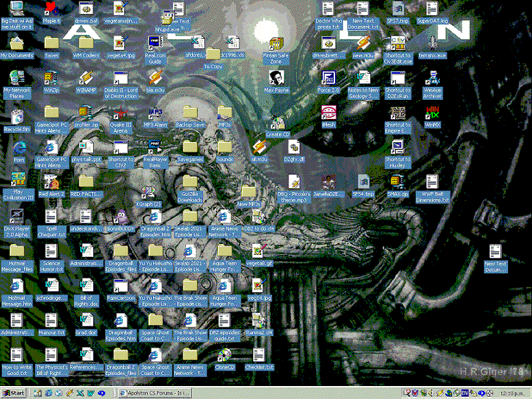Open the My Documents folder

tap(16, 44)
